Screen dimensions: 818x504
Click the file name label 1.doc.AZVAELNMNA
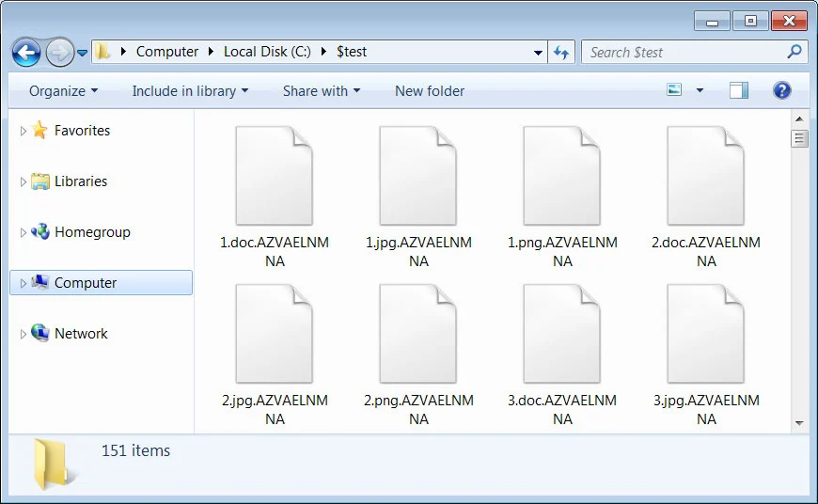[x=275, y=251]
